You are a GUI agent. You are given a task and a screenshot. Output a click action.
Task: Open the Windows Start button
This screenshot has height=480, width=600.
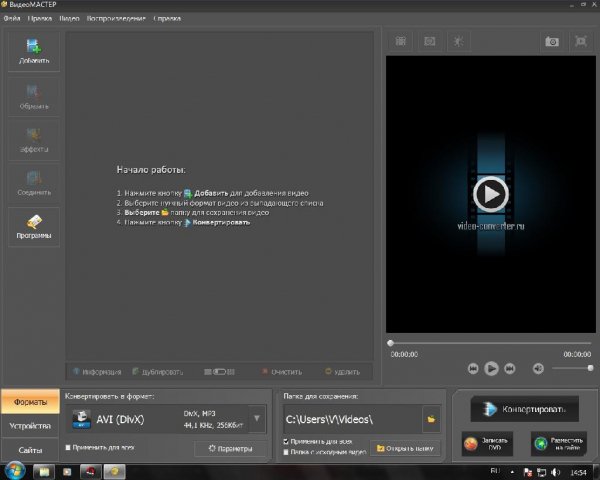pos(15,471)
